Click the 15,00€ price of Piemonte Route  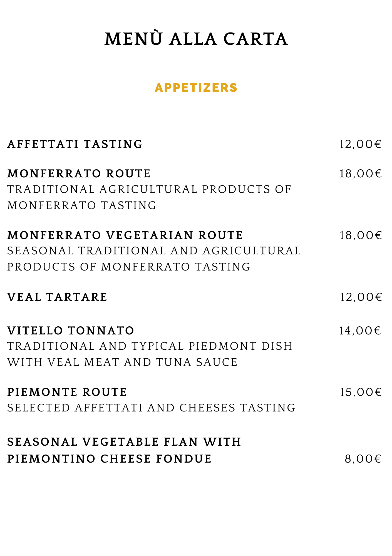click(x=361, y=392)
